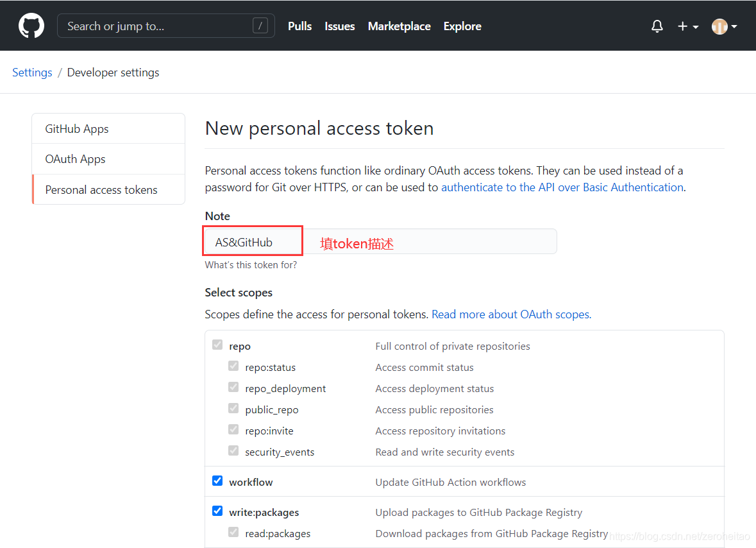Open the Read more about OAuth scopes link

click(x=510, y=314)
